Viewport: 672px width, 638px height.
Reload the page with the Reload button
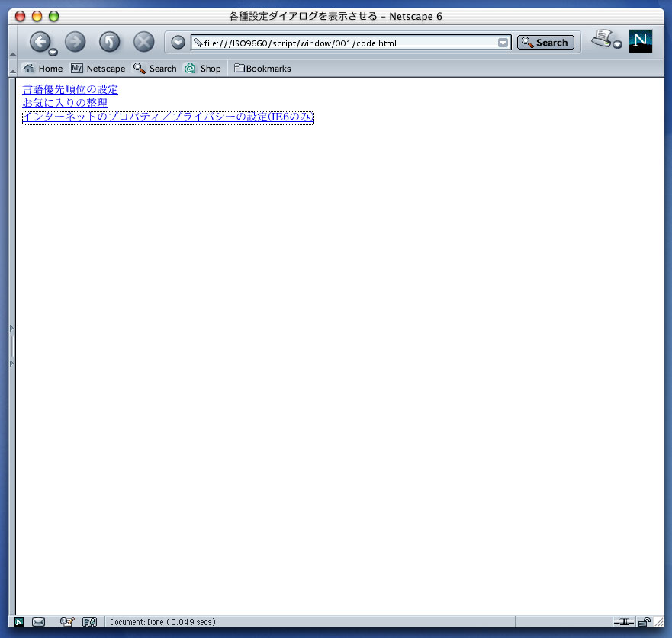tap(109, 42)
